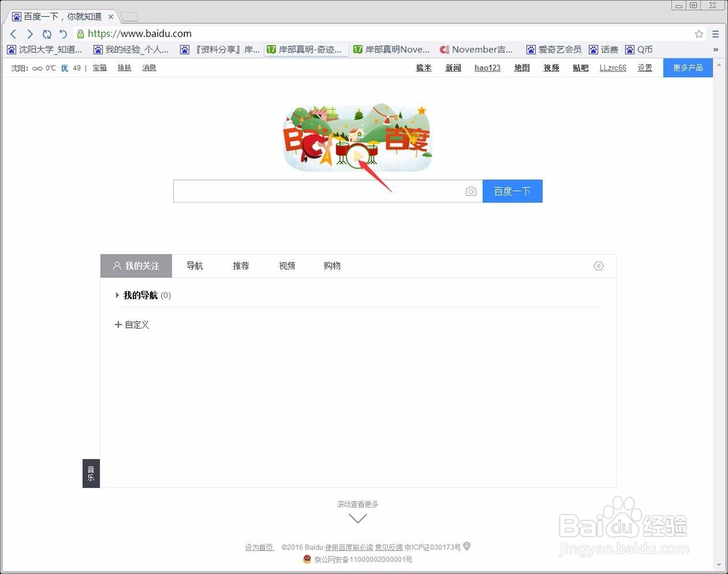Image resolution: width=728 pixels, height=574 pixels.
Task: Click the 沈阳 weather info
Action: 45,68
